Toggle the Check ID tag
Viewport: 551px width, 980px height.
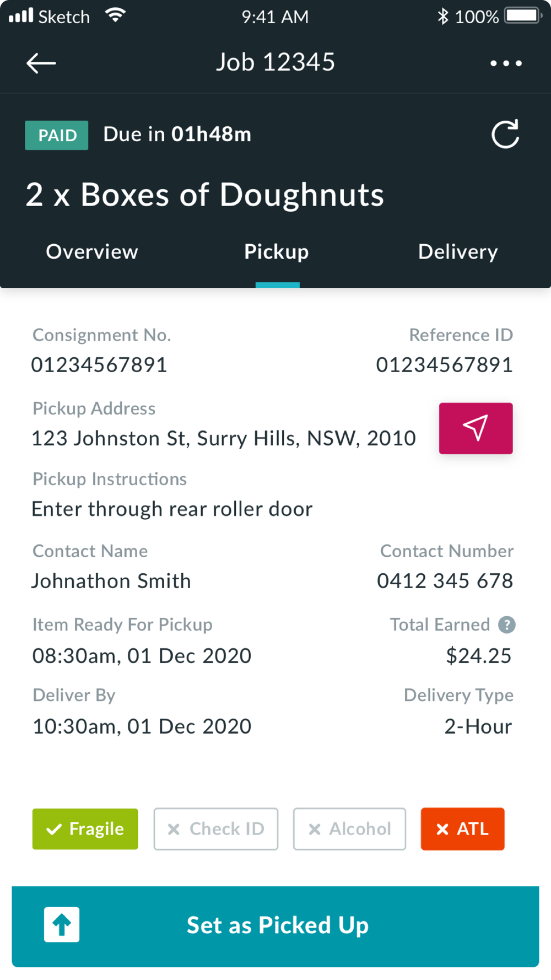click(x=216, y=829)
